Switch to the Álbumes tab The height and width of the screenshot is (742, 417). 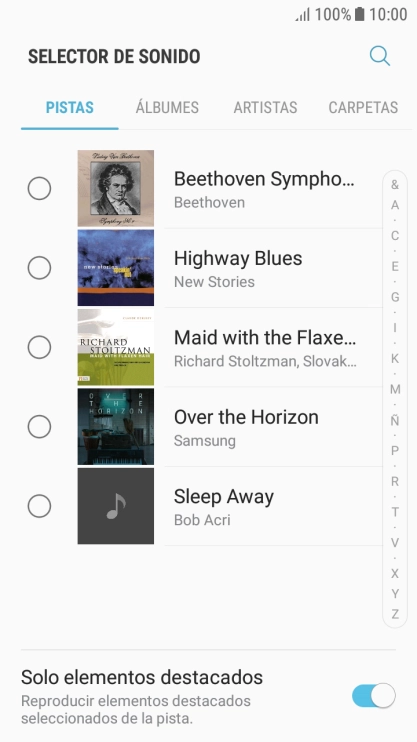[167, 107]
